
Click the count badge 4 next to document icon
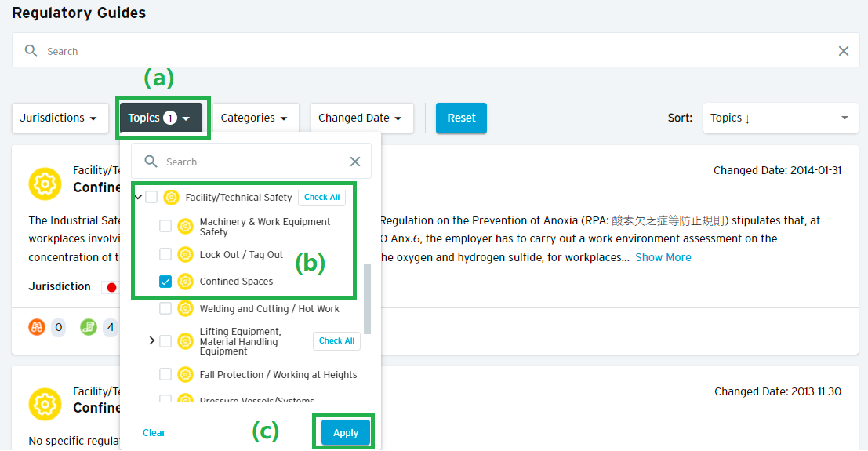[x=110, y=327]
